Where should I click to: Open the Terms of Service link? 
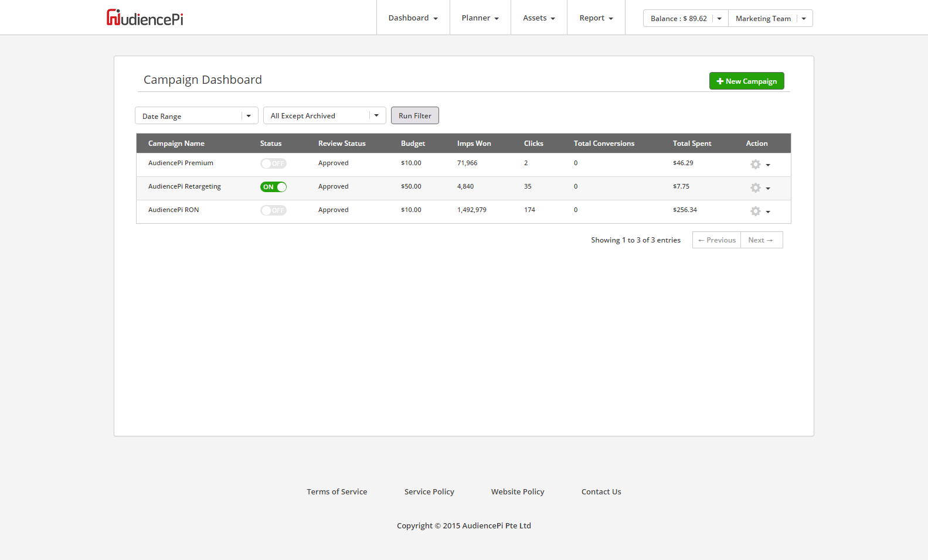tap(336, 492)
